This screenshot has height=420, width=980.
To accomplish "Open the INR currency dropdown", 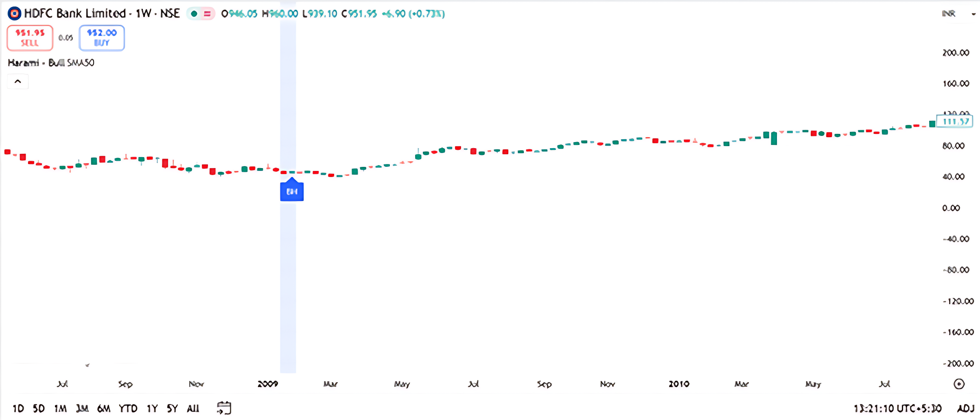I will [958, 14].
